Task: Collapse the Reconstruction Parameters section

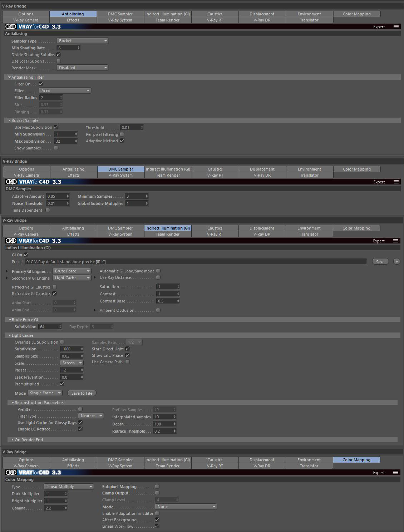Action: pyautogui.click(x=13, y=403)
